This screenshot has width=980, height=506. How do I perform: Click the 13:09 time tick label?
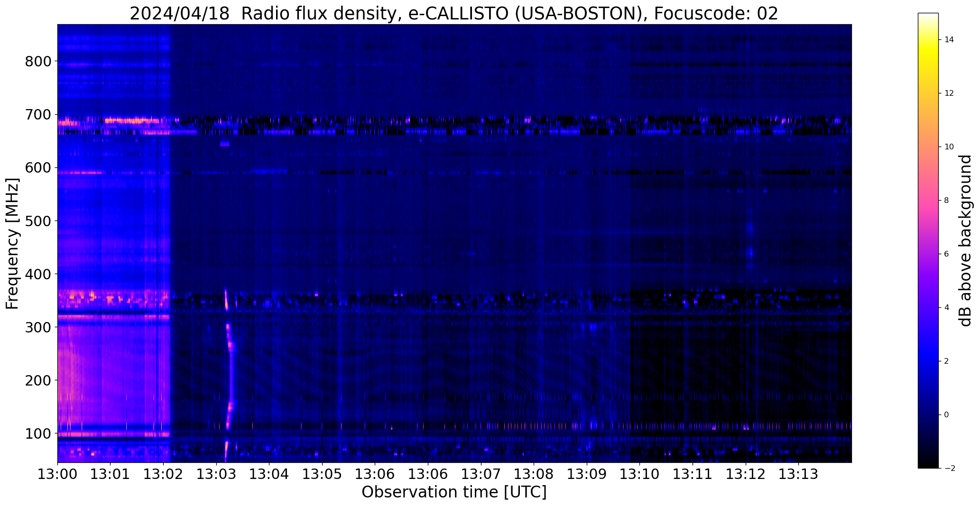point(587,474)
